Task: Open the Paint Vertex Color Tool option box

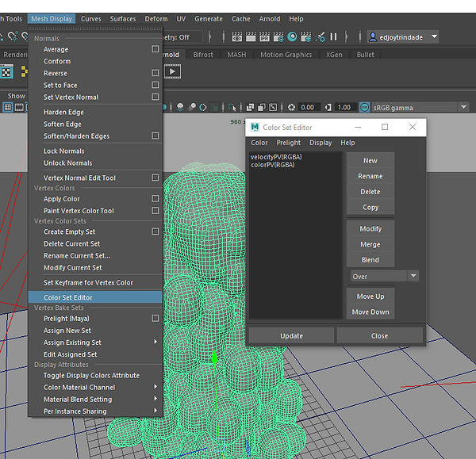Action: tap(155, 210)
